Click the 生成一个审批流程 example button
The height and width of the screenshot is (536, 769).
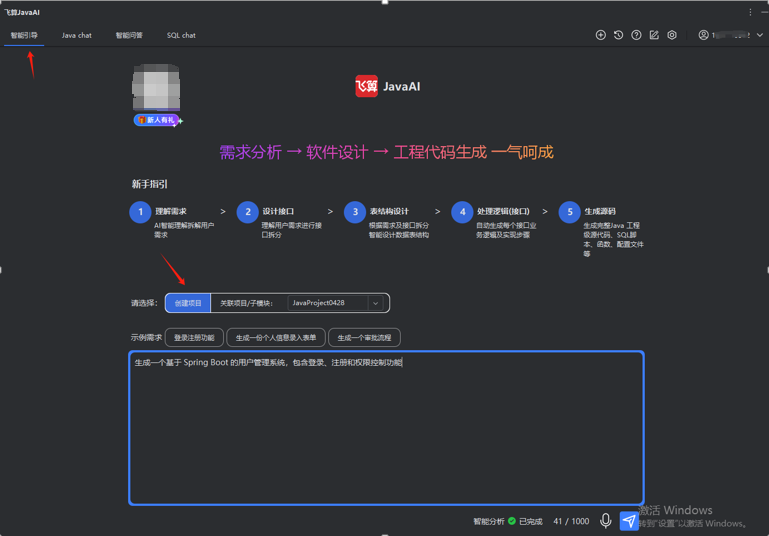pyautogui.click(x=364, y=337)
